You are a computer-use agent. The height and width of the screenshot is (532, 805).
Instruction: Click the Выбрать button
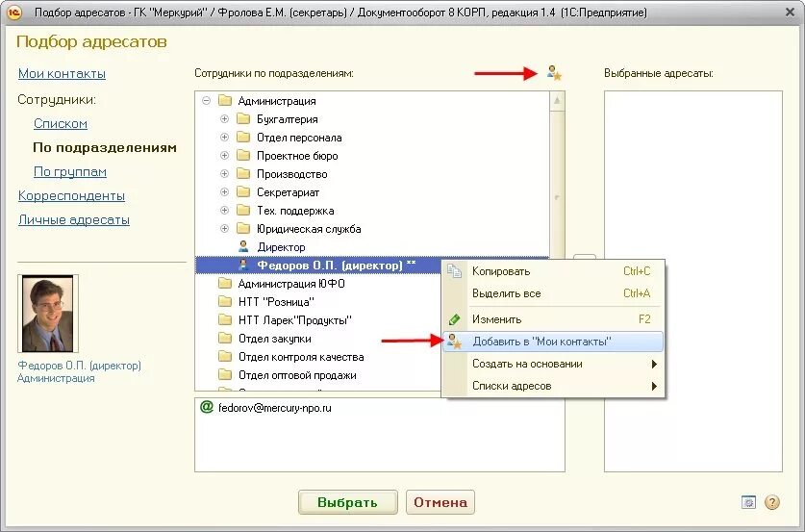347,502
